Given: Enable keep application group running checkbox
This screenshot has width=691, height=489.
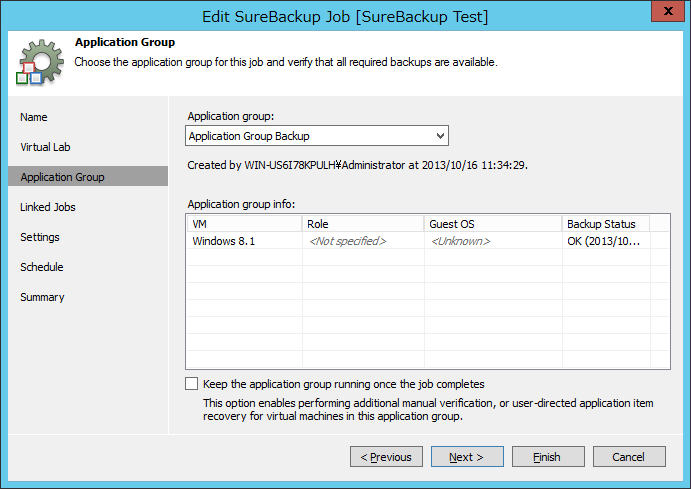Looking at the screenshot, I should 192,383.
